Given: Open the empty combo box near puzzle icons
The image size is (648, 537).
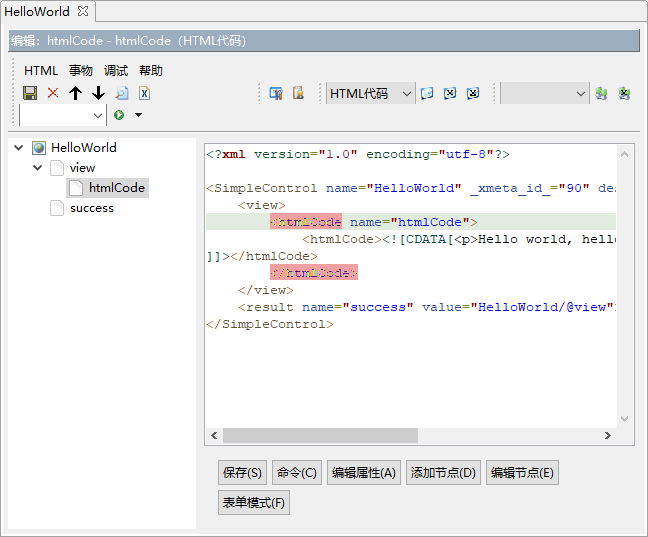Looking at the screenshot, I should coord(545,93).
